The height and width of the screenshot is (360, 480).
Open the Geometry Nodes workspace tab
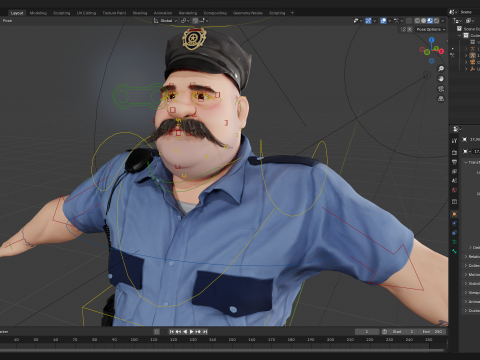(248, 13)
